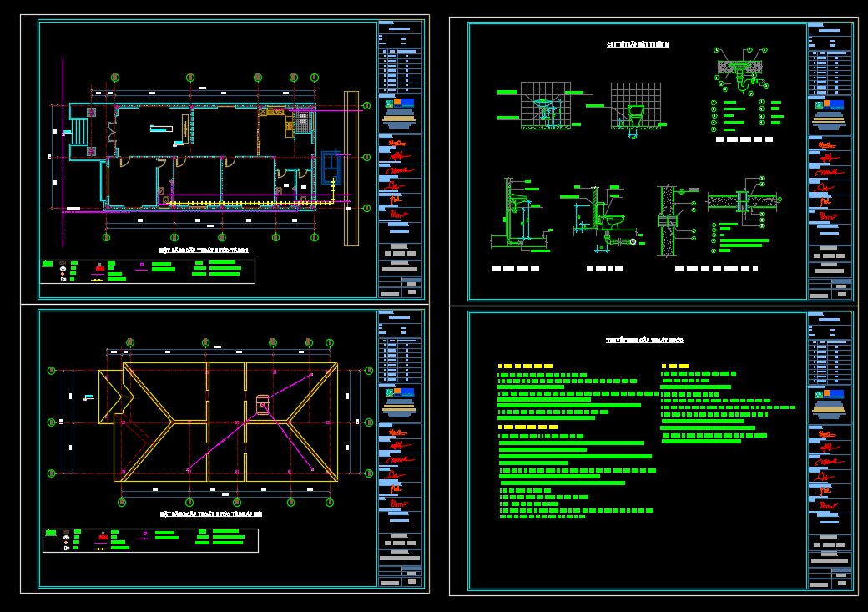Click the roof plan title text below the drawing
Viewport: 868px width, 612px height.
coord(211,514)
